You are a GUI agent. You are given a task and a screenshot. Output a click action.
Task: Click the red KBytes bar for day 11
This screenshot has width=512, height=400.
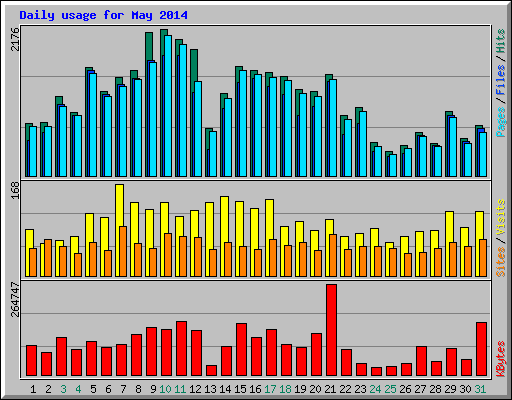[181, 349]
